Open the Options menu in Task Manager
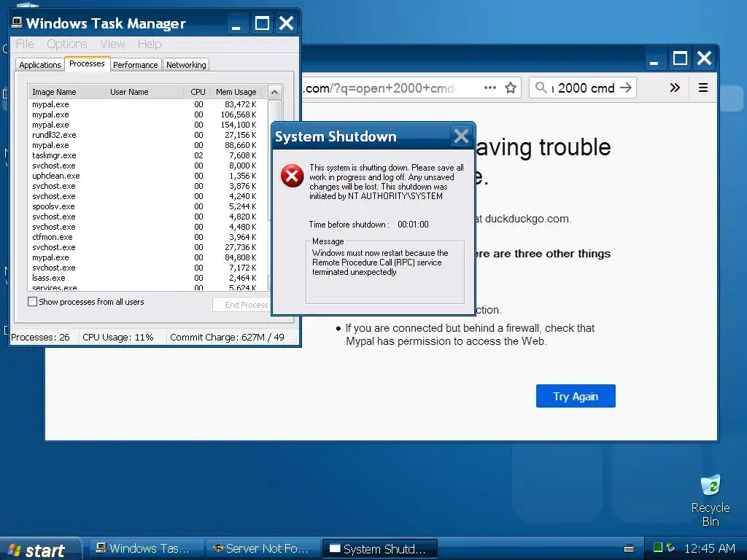Image resolution: width=747 pixels, height=560 pixels. click(66, 44)
